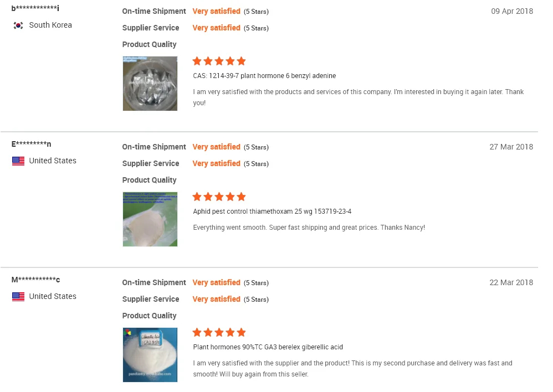Viewport: 553px width, 392px height.
Task: Click the review text mentioning Thanks Nancy
Action: (x=309, y=228)
